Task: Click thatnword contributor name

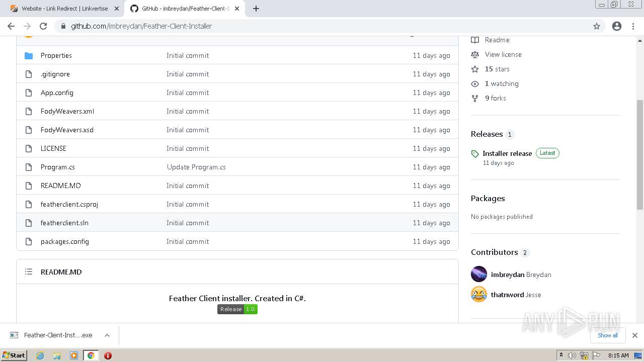Action: click(507, 295)
